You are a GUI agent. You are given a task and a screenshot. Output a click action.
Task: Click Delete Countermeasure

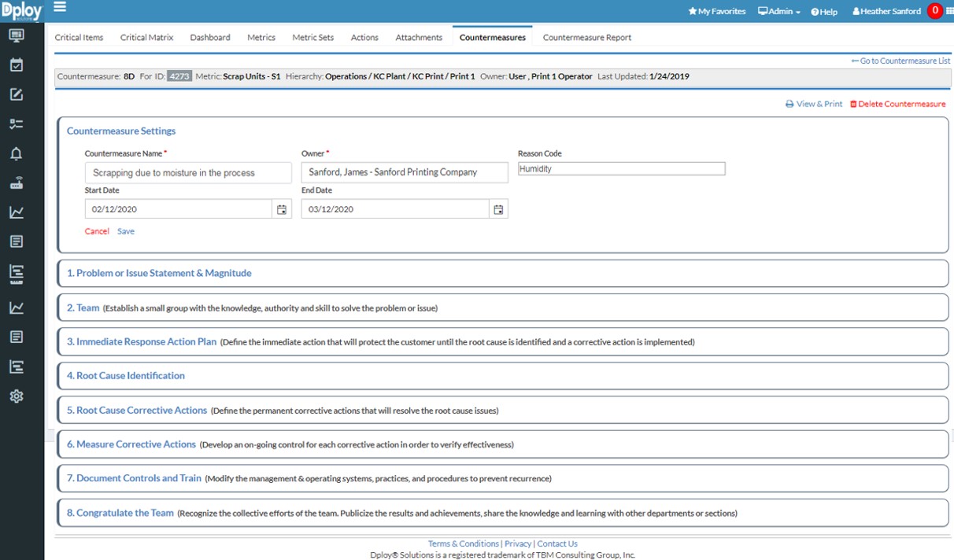click(897, 104)
